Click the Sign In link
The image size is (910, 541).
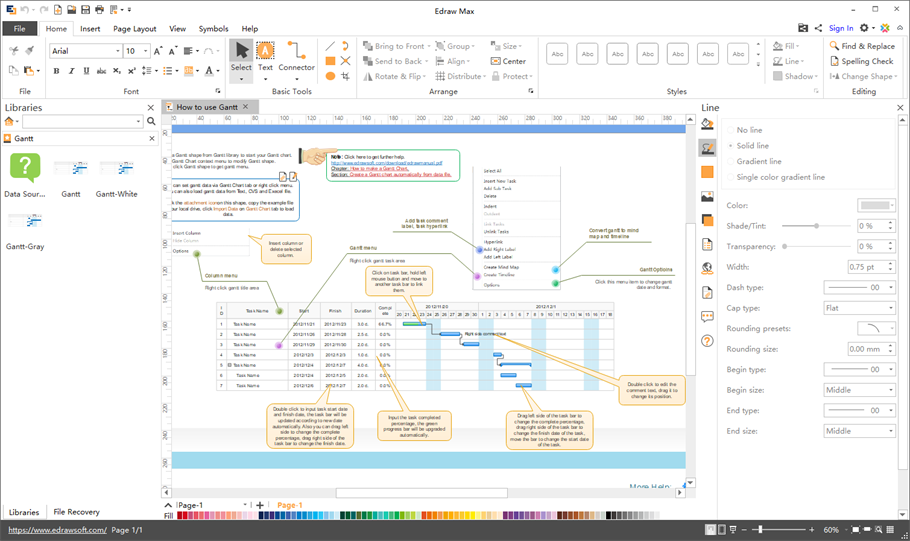click(x=841, y=28)
